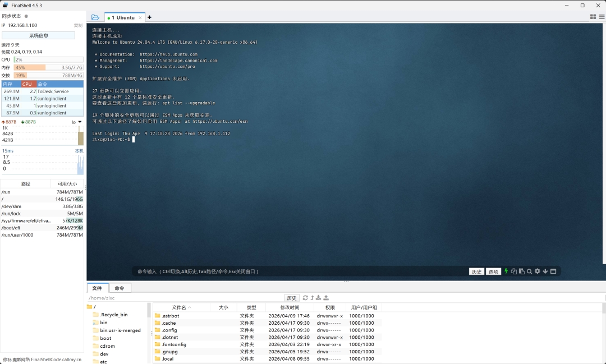Switch to the 命令 tab
606x364 pixels.
click(120, 288)
